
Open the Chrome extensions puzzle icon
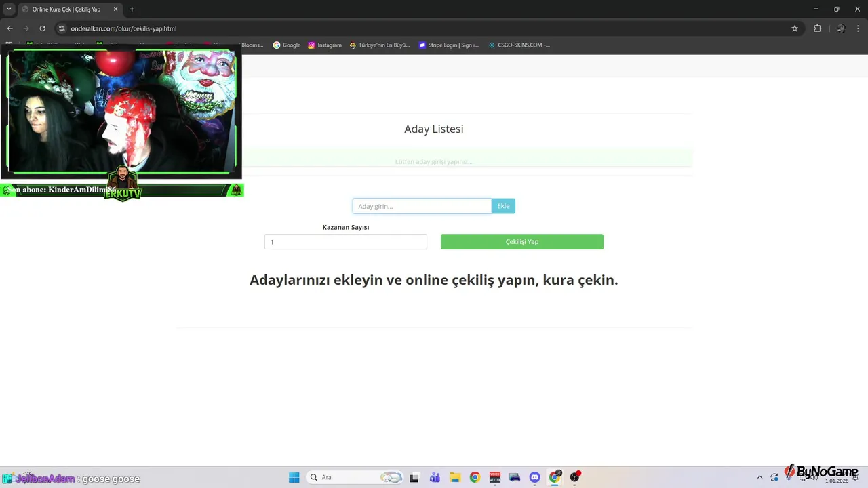817,28
